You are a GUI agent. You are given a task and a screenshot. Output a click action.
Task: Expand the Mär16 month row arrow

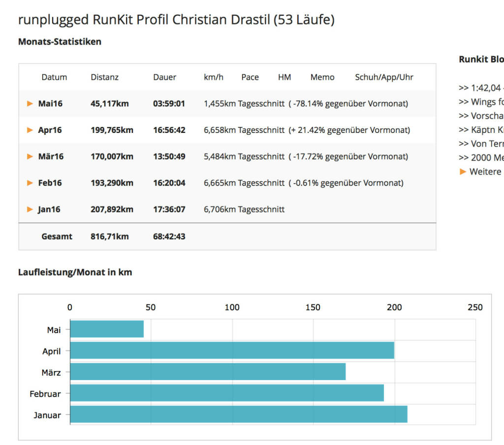[x=30, y=156]
